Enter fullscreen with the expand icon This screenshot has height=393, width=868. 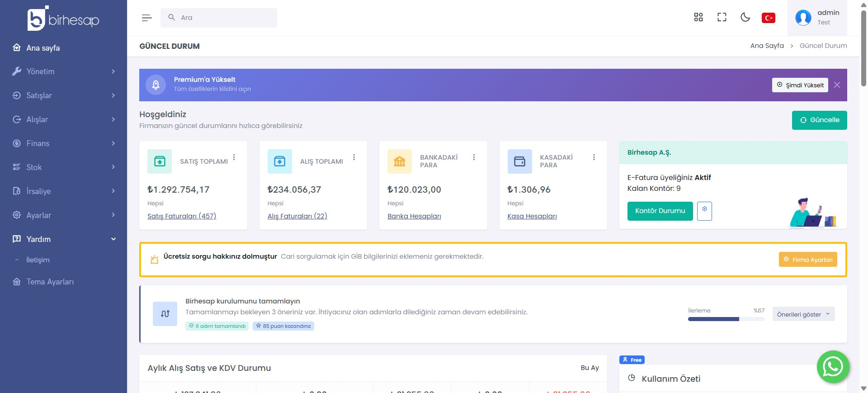tap(722, 17)
